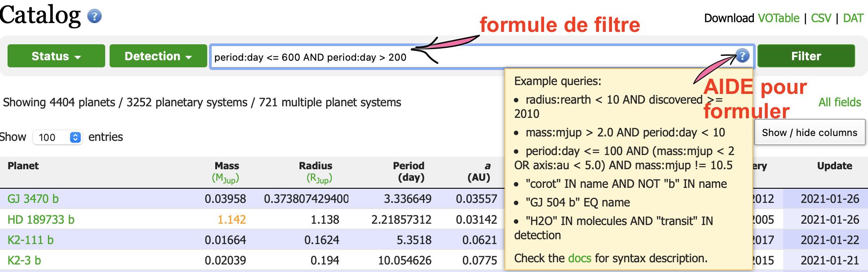Sort table by Radius column header
This screenshot has height=272, width=868.
(x=316, y=166)
